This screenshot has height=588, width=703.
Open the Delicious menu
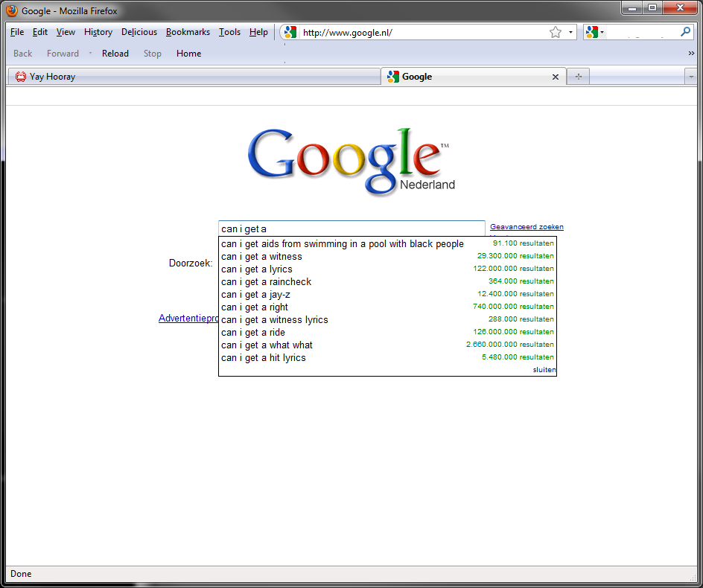139,32
